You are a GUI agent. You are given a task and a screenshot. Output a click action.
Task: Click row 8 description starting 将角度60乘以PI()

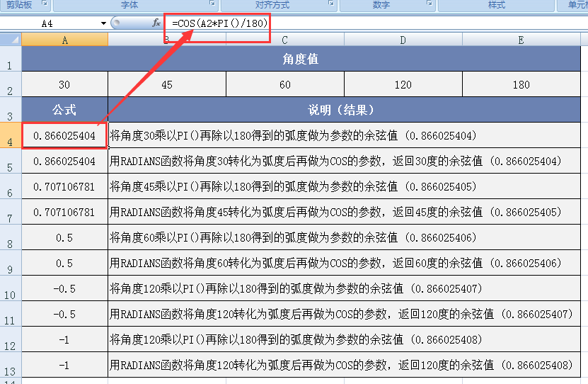345,237
